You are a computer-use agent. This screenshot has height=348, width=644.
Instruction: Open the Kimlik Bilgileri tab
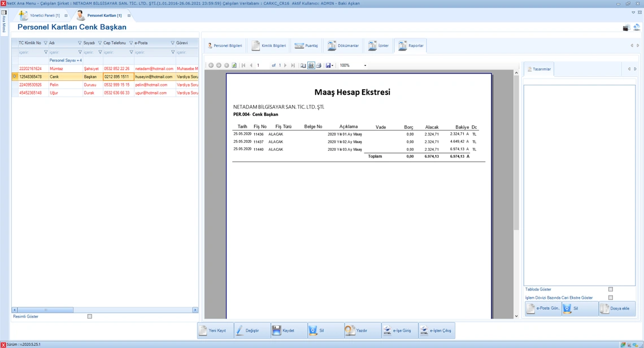coord(269,46)
